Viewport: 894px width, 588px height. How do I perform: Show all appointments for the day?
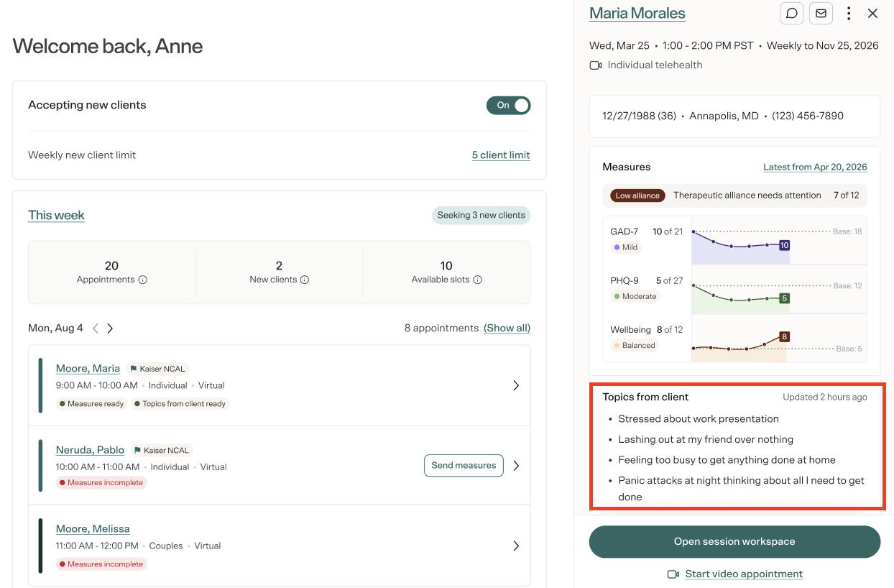[507, 328]
